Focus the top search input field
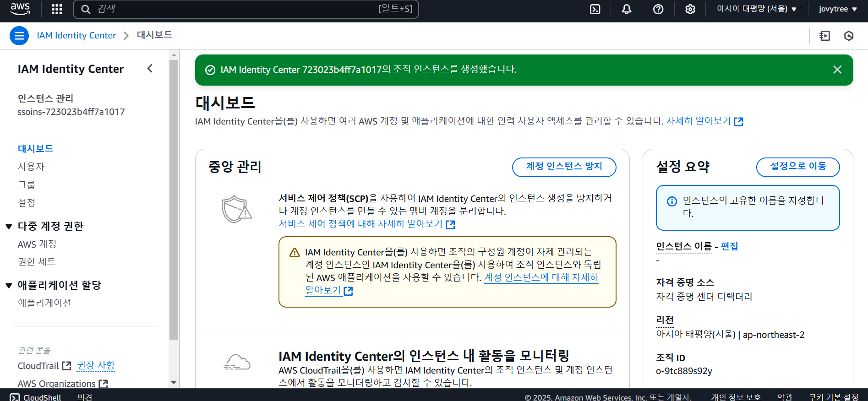The height and width of the screenshot is (401, 868). 246,9
